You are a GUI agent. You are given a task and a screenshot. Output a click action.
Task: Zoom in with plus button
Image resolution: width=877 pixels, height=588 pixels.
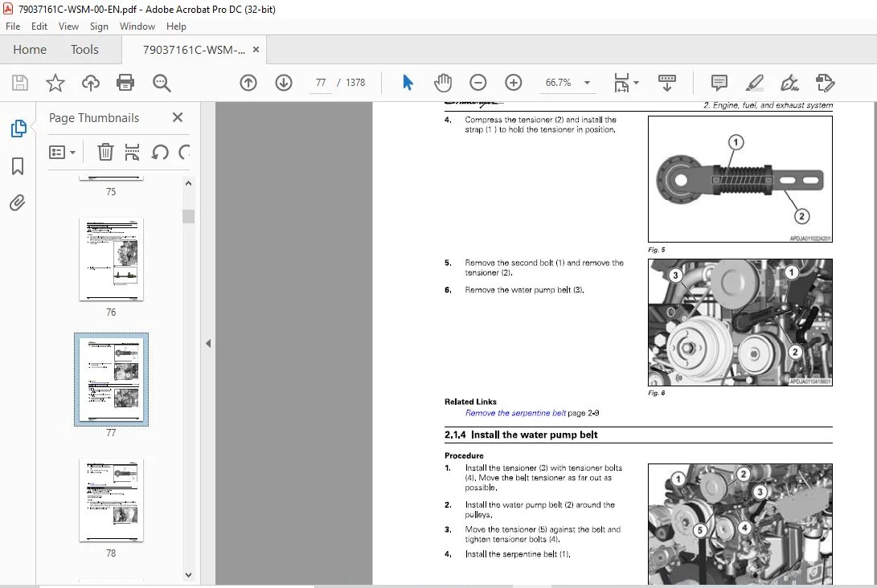[513, 83]
